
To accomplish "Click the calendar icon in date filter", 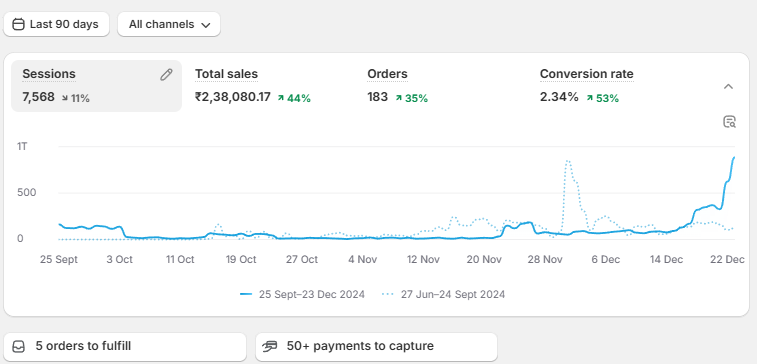I will point(18,24).
